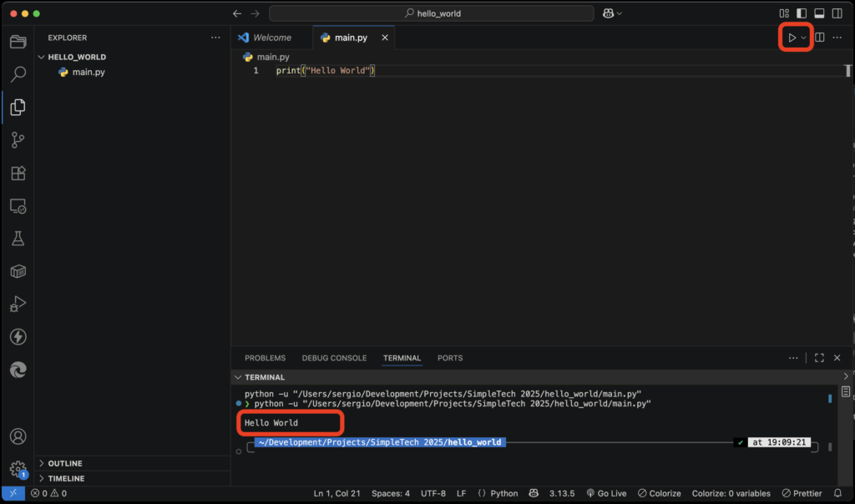Toggle the secondary side bar
The height and width of the screenshot is (504, 855).
click(x=837, y=13)
